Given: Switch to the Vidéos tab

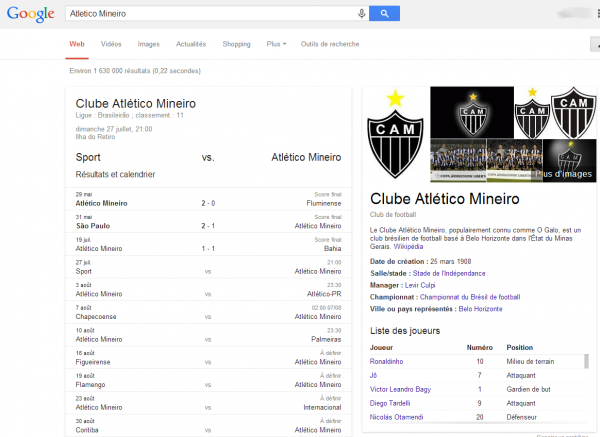Looking at the screenshot, I should (x=111, y=44).
